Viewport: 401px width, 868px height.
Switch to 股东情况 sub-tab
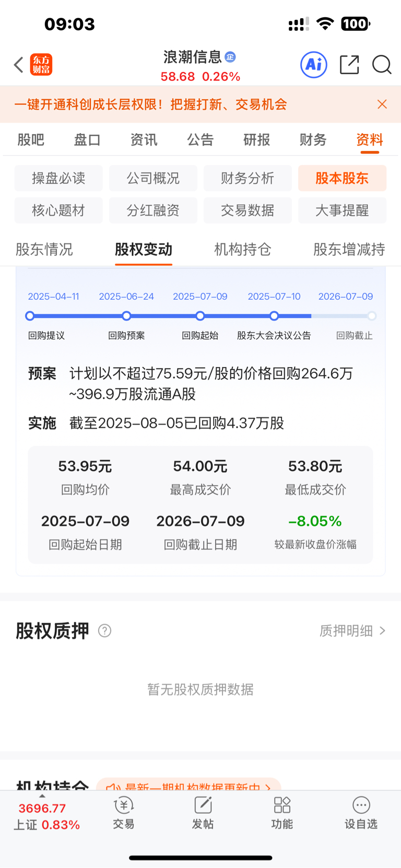(x=44, y=249)
